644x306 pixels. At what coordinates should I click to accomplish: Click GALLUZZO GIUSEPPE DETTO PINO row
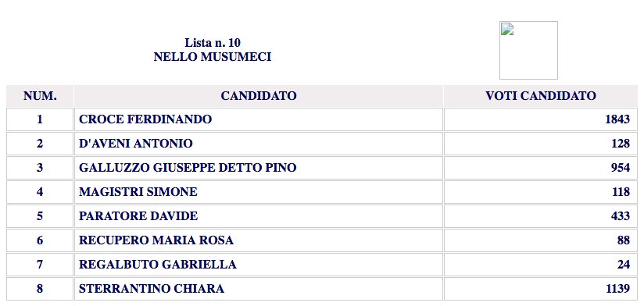pyautogui.click(x=322, y=168)
